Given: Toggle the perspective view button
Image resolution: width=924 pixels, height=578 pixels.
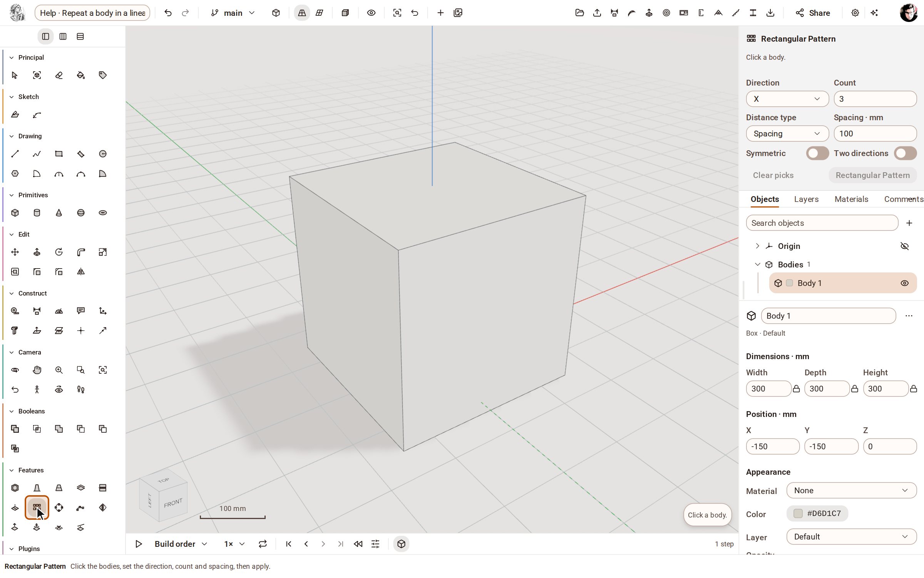Looking at the screenshot, I should [x=302, y=13].
